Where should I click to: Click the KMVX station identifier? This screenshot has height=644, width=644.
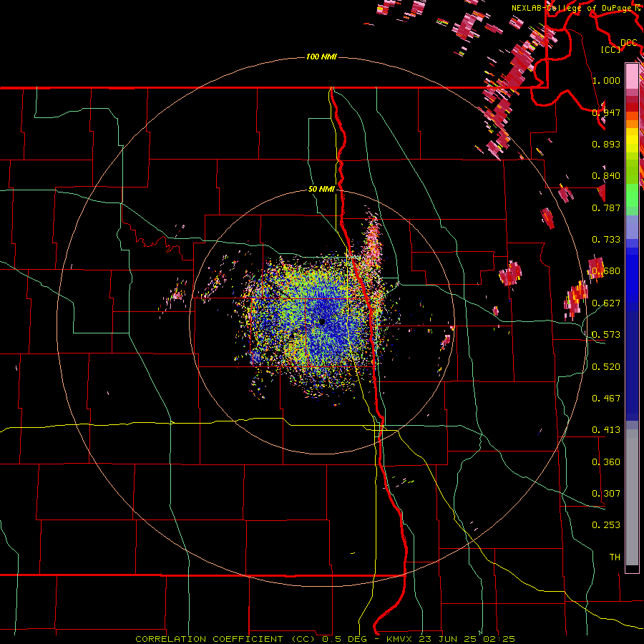point(400,639)
